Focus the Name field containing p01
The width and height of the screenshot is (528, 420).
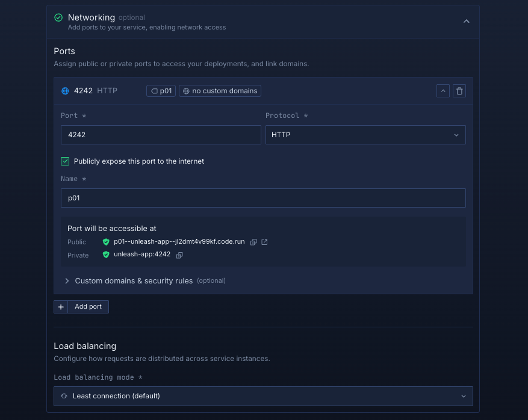pyautogui.click(x=263, y=198)
